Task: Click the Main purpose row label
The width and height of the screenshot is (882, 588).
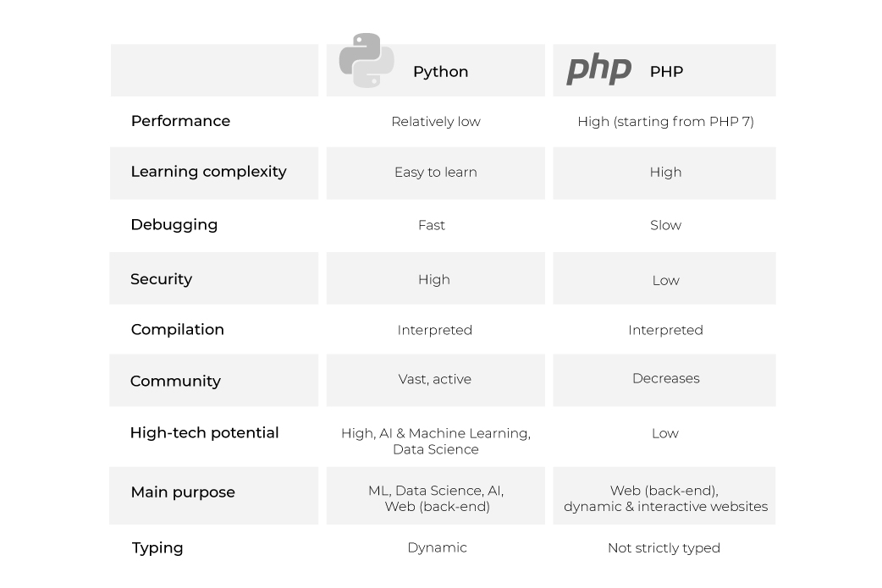Action: [x=183, y=492]
